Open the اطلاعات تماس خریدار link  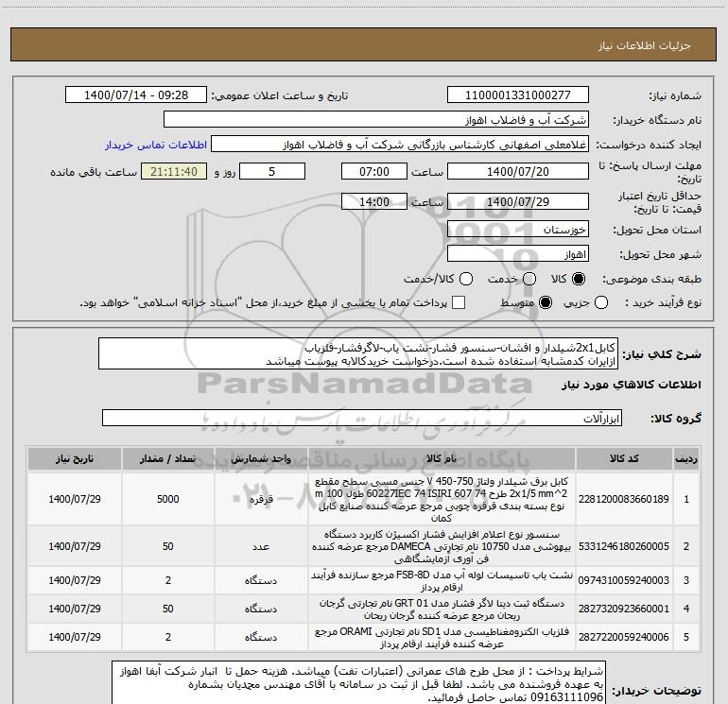(156, 145)
